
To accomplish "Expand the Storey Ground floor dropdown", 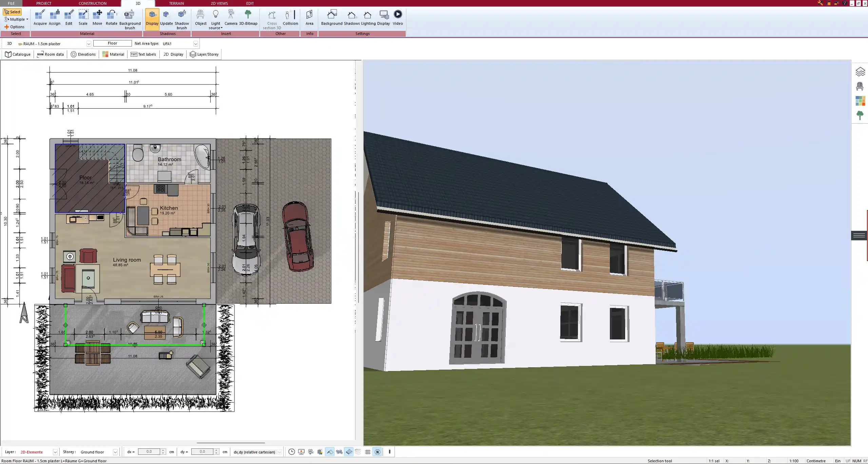I will (x=115, y=452).
